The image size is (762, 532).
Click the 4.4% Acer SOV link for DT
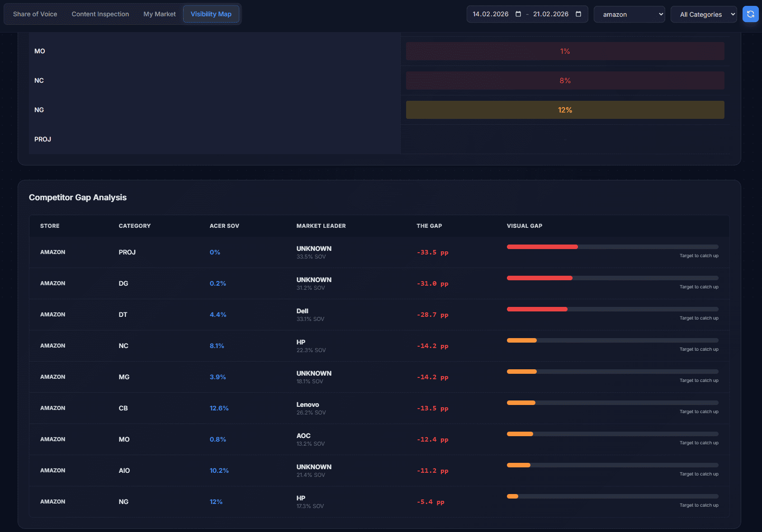point(218,314)
